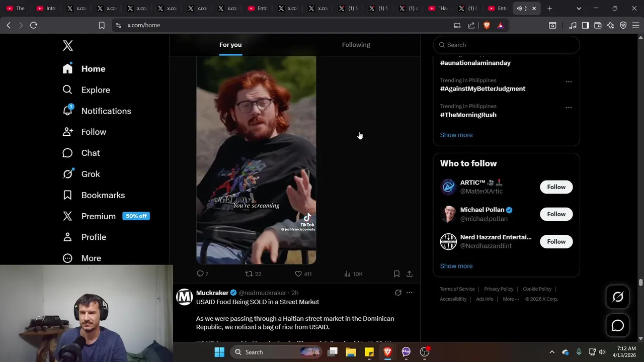Click the X search field

tap(506, 45)
